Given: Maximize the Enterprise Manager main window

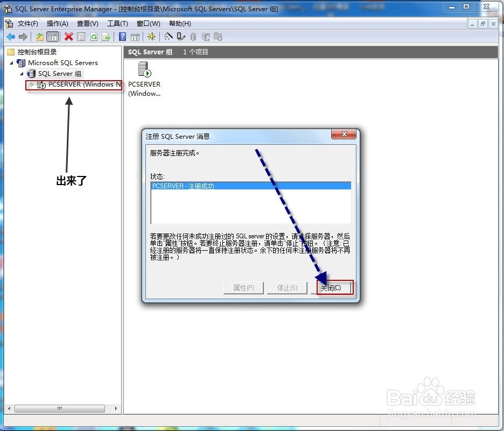Looking at the screenshot, I should (x=467, y=7).
